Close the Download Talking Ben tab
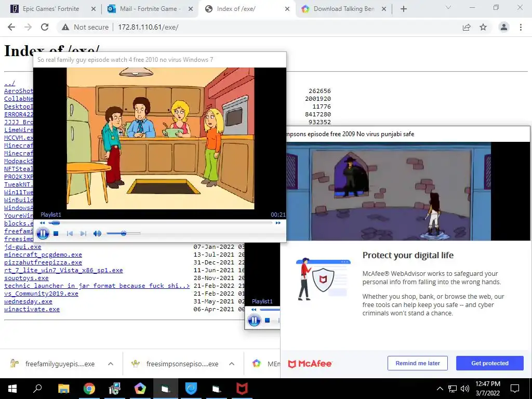This screenshot has width=532, height=399. click(384, 9)
